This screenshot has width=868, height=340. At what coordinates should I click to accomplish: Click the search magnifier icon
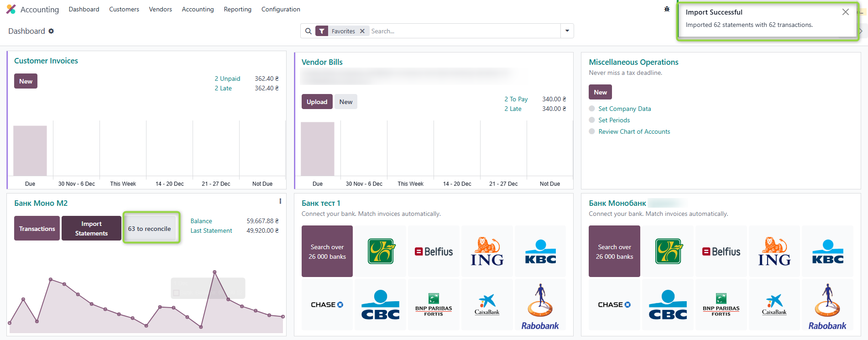tap(309, 31)
